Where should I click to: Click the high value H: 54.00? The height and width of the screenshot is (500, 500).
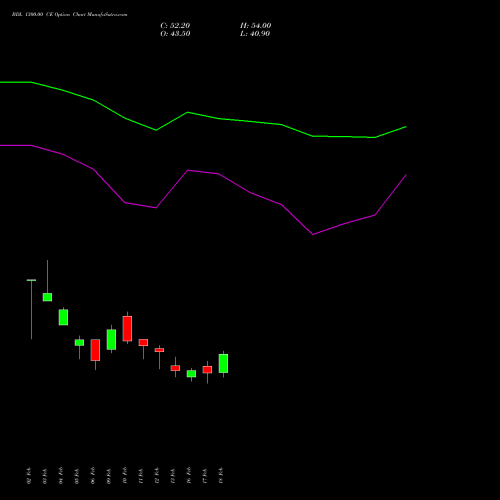pos(255,26)
